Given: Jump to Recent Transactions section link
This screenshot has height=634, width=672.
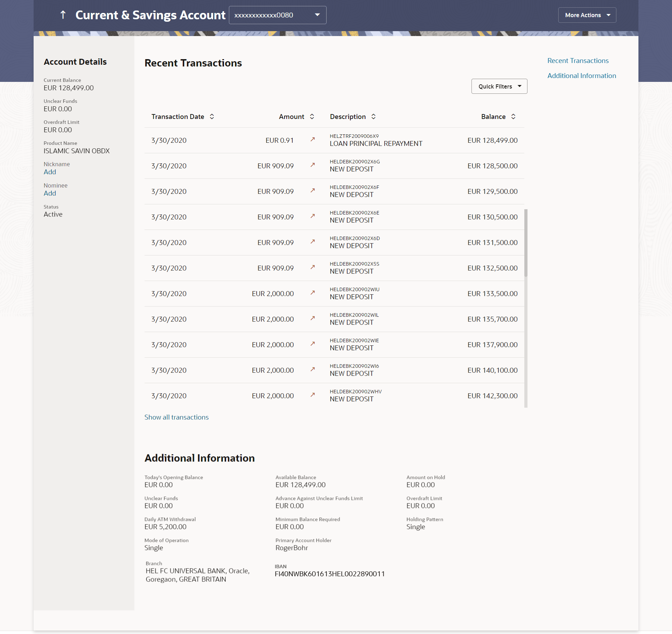Looking at the screenshot, I should click(578, 61).
